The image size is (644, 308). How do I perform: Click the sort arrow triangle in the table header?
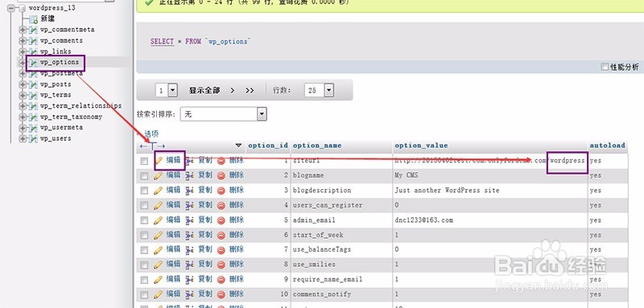[x=238, y=146]
